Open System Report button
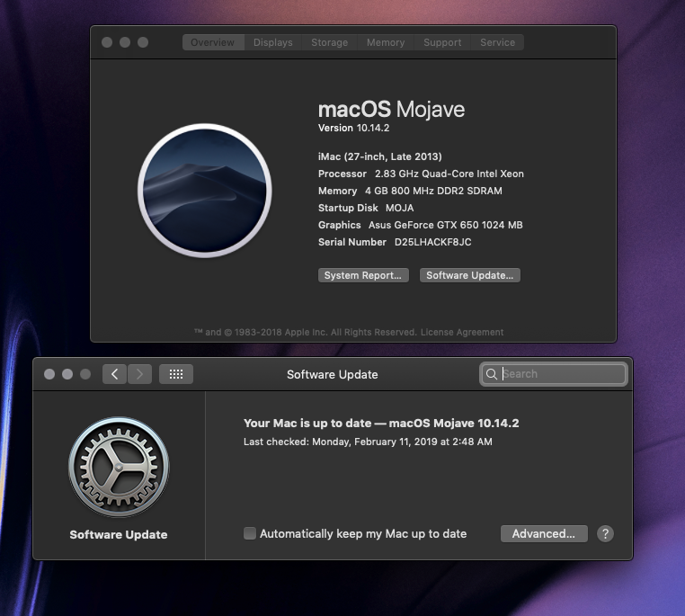This screenshot has width=685, height=616. click(363, 275)
